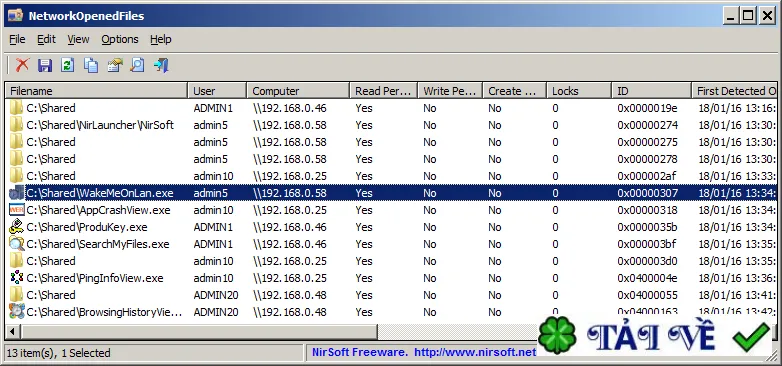Screen dimensions: 782x366
Task: Select the C:\Shared\ProduKey.exe filename
Action: tap(87, 227)
